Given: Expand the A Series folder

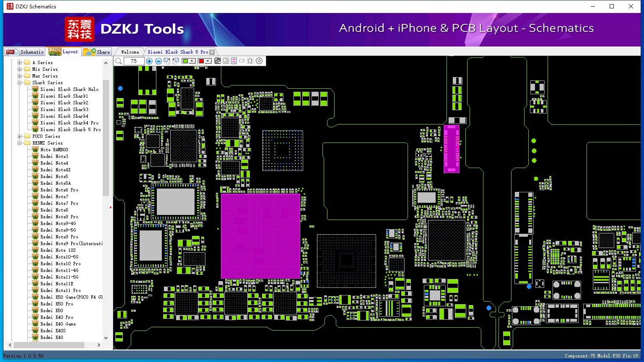Looking at the screenshot, I should click(x=19, y=62).
